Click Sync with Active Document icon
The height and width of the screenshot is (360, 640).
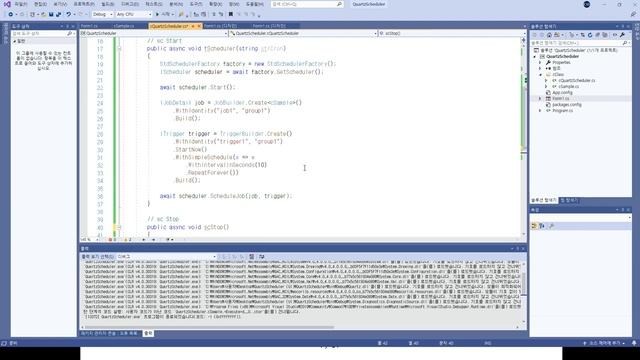pos(582,35)
